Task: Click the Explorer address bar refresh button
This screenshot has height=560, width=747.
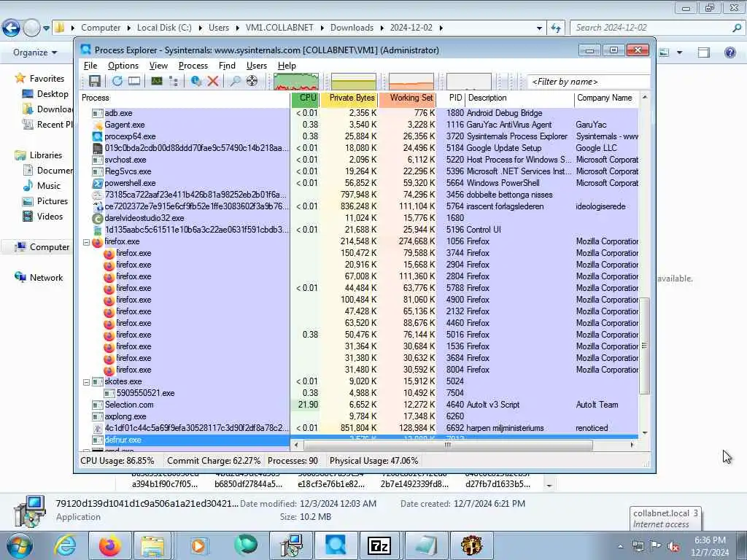Action: pyautogui.click(x=556, y=28)
